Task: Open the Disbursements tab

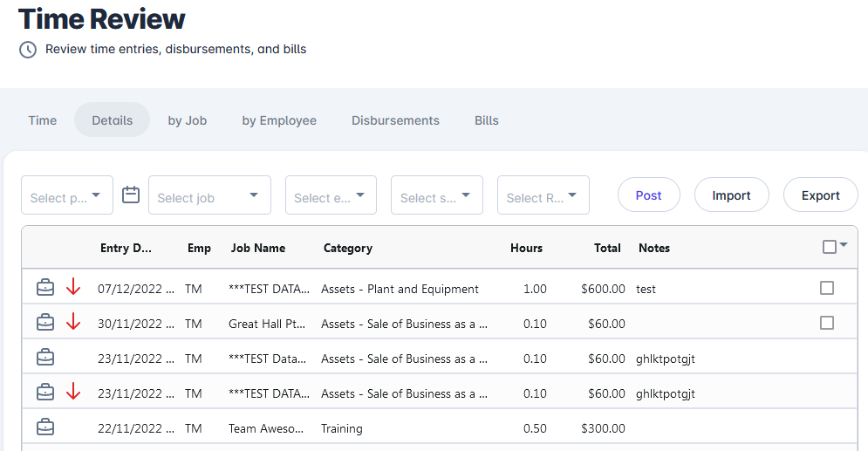Action: (x=395, y=120)
